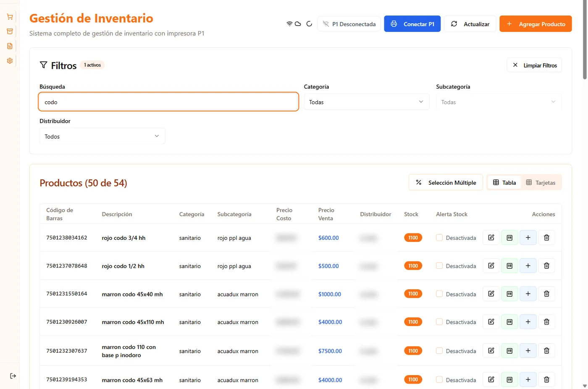
Task: Focus the Búsqueda search field
Action: pos(168,102)
